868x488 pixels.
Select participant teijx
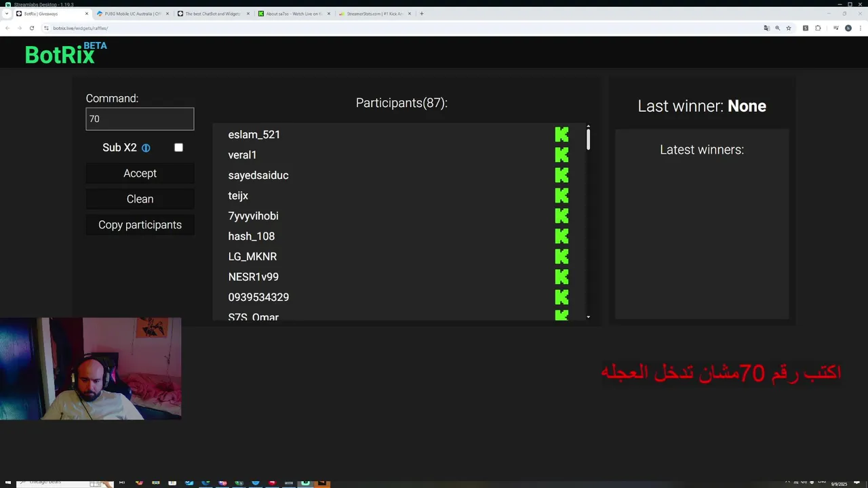(238, 195)
